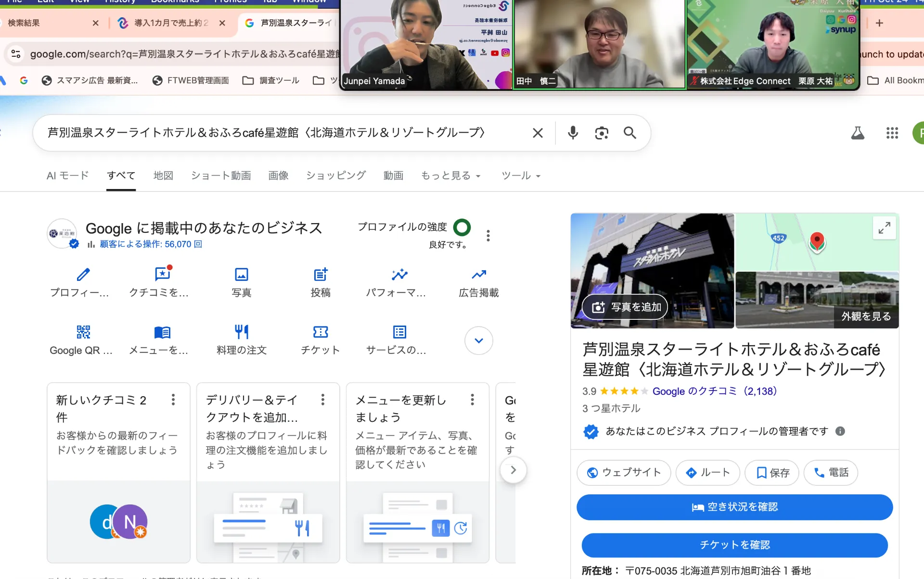Open Search Labs flask icon
The image size is (924, 579).
pos(858,133)
